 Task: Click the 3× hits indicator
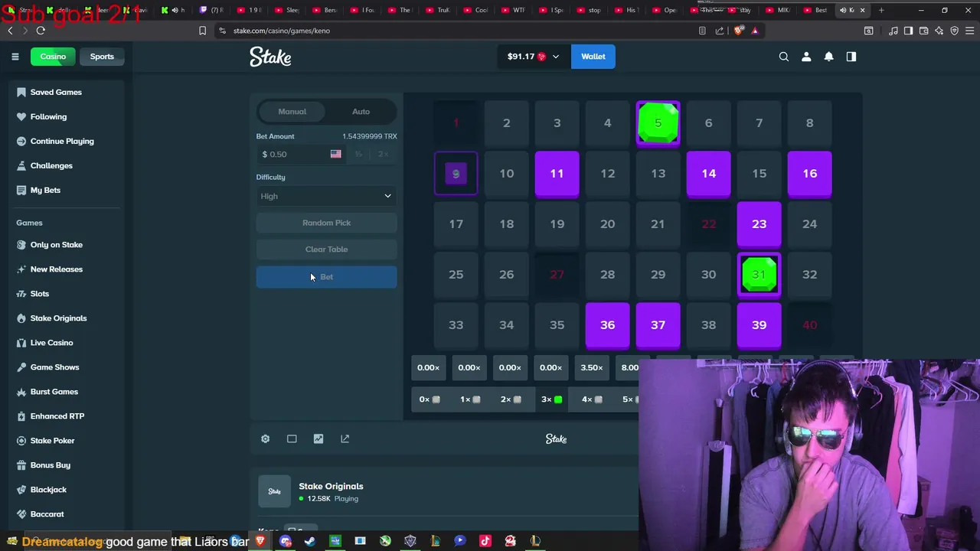click(551, 399)
